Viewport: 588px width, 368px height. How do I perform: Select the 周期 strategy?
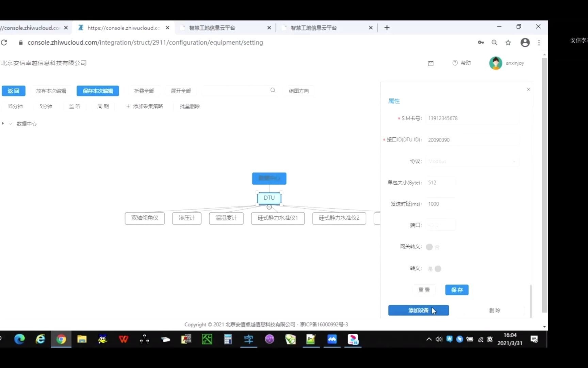(x=103, y=106)
